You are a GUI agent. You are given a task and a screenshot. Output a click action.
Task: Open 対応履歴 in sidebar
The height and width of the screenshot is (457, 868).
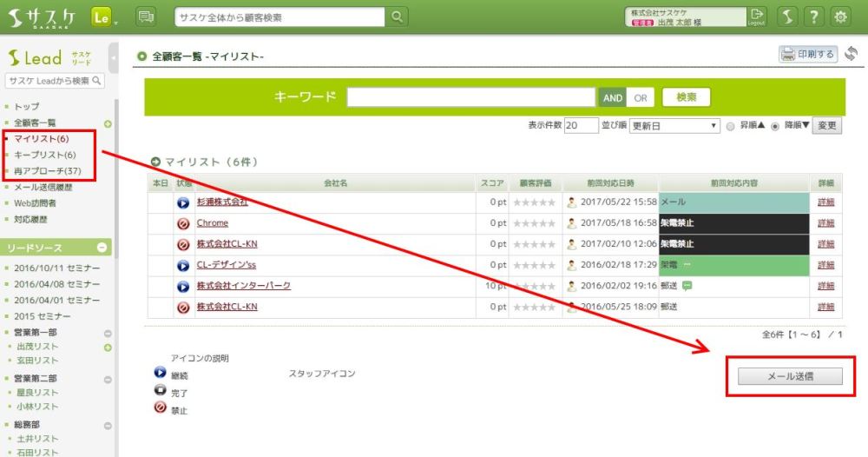(30, 219)
